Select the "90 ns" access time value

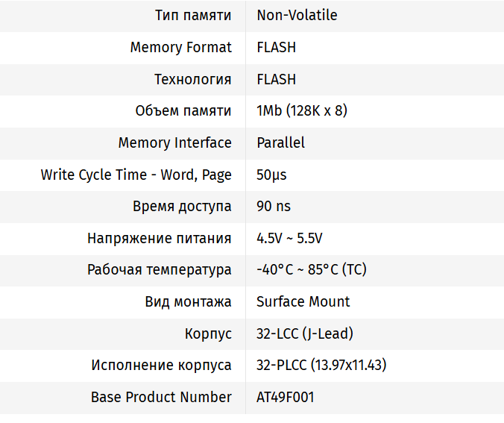(x=274, y=206)
